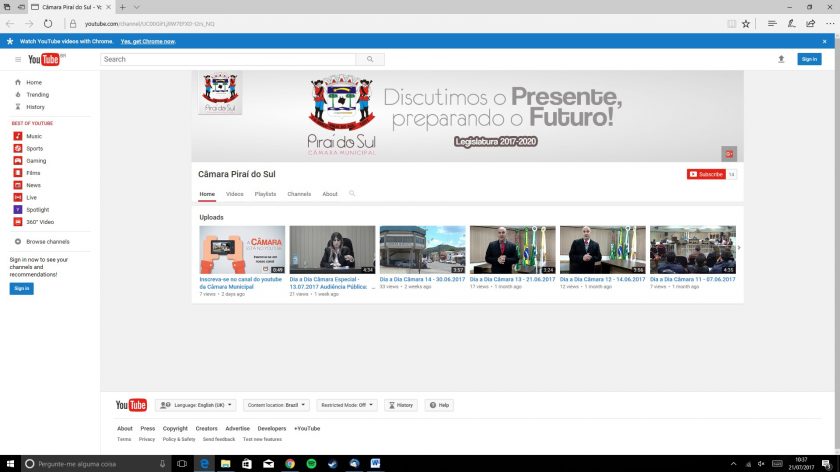Open the Spotlight channel icon

click(18, 210)
